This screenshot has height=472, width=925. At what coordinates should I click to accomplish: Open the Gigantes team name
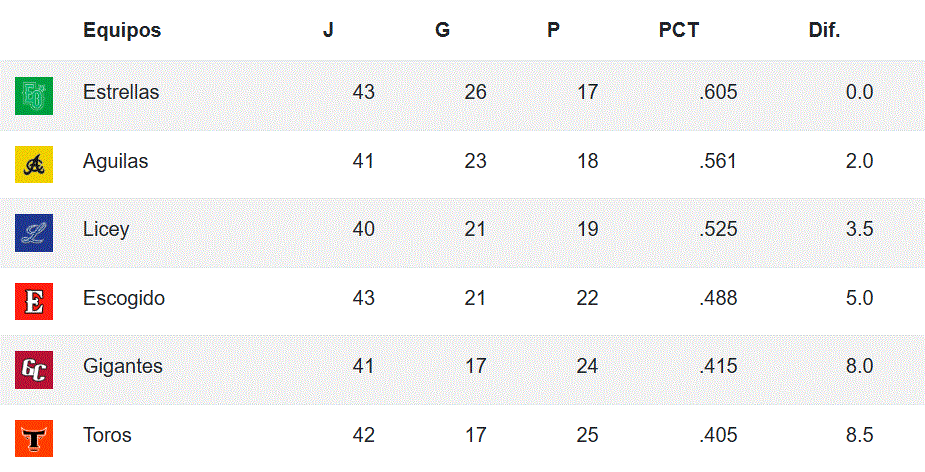point(122,366)
